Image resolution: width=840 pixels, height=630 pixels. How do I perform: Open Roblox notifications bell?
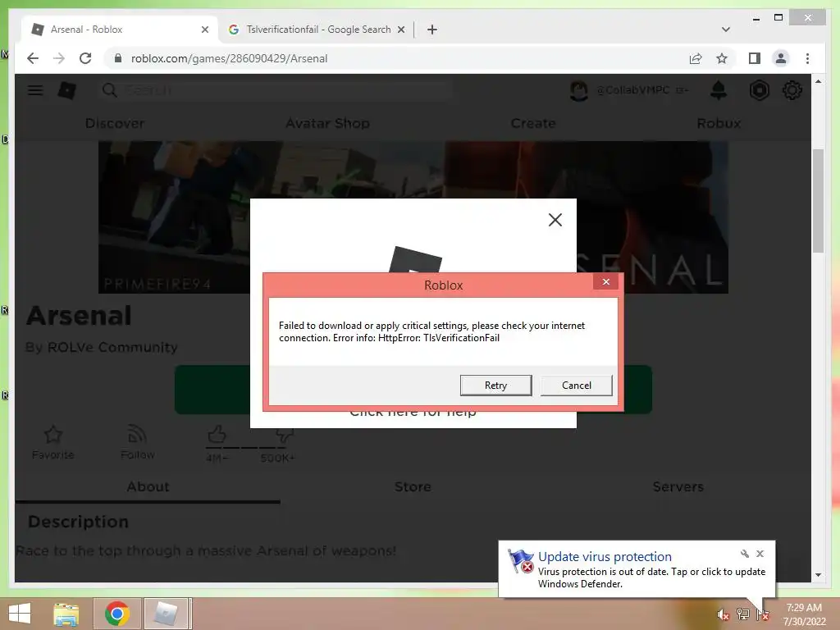[719, 90]
